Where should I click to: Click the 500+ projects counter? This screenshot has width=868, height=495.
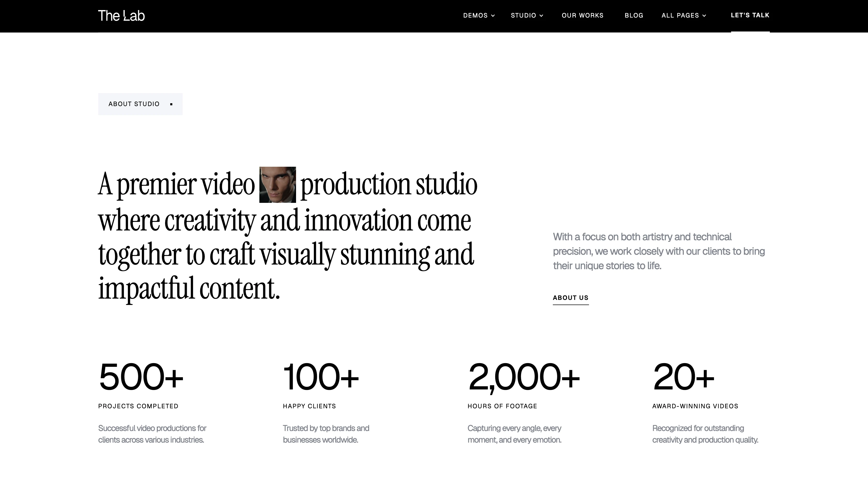click(141, 377)
